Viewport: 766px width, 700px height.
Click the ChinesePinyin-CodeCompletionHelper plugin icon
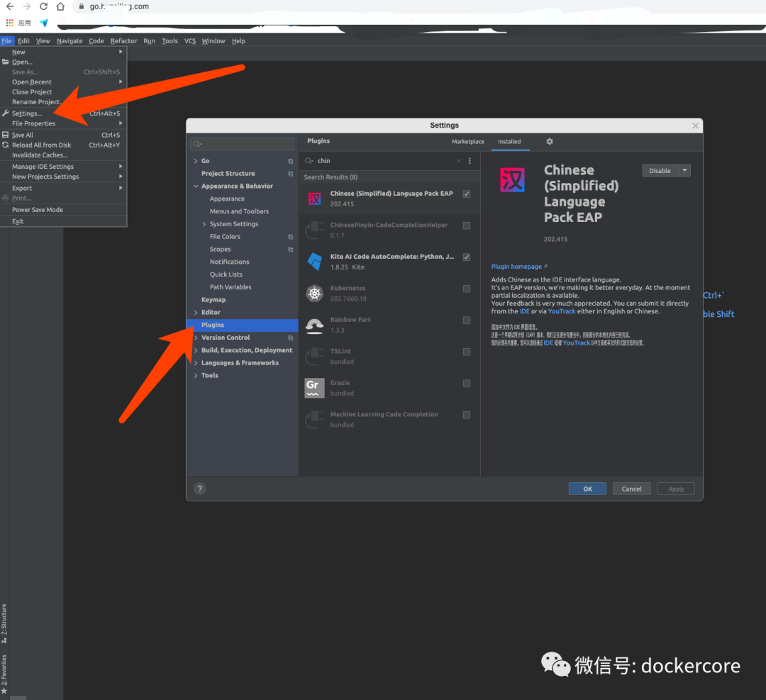(x=315, y=230)
